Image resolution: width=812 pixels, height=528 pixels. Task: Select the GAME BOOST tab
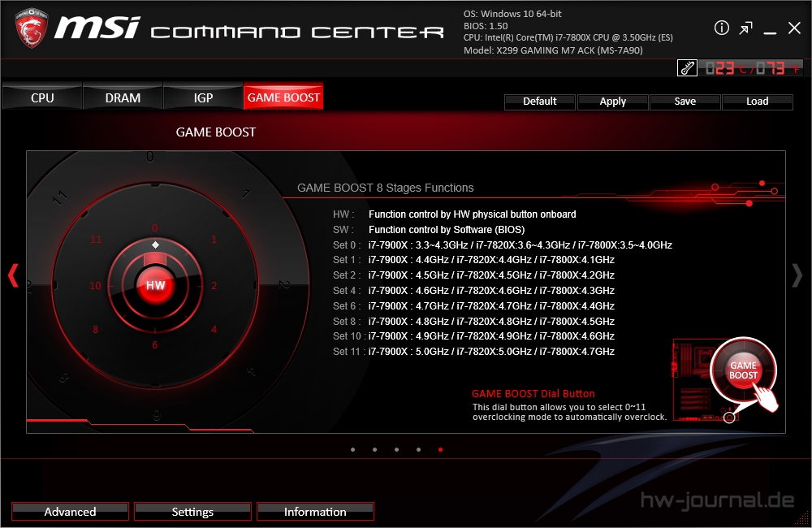point(283,97)
